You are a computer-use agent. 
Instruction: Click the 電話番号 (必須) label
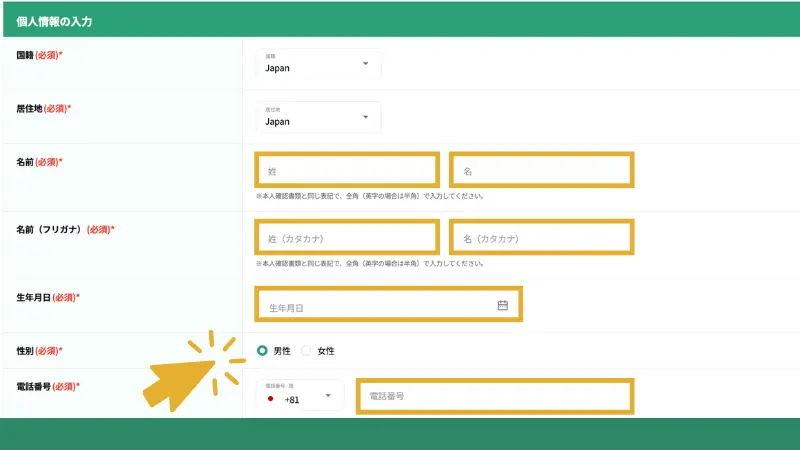click(48, 387)
